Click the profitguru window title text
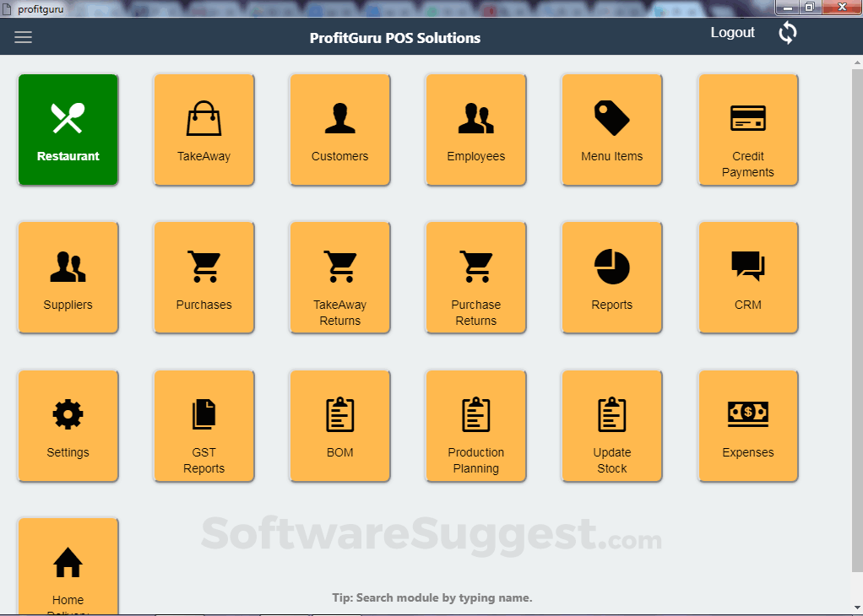The image size is (863, 616). [41, 8]
